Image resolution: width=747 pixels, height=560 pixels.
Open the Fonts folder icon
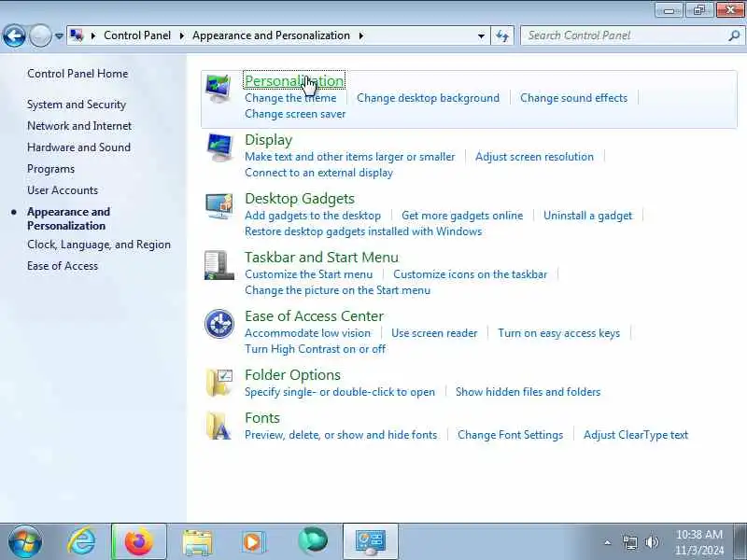(219, 426)
